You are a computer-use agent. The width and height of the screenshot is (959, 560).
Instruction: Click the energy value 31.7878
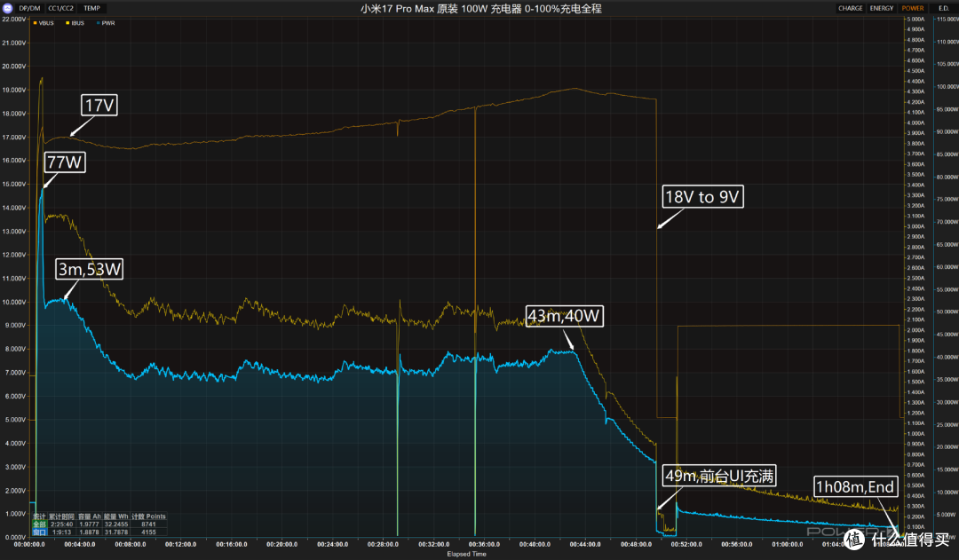pos(116,532)
